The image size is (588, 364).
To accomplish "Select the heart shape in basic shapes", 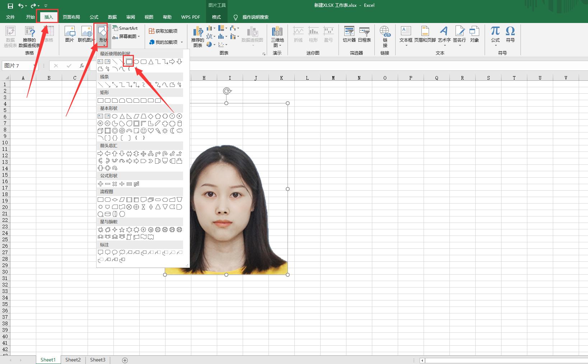I will [x=151, y=131].
